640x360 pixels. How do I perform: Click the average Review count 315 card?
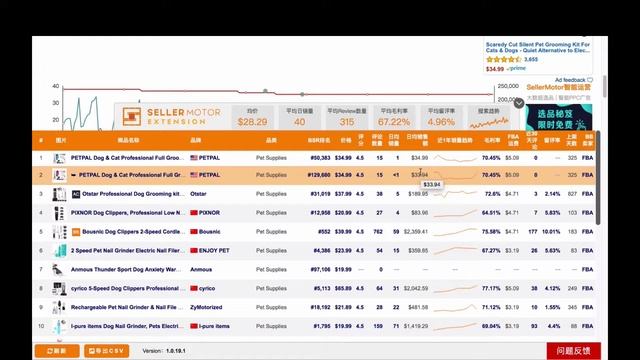tap(347, 117)
